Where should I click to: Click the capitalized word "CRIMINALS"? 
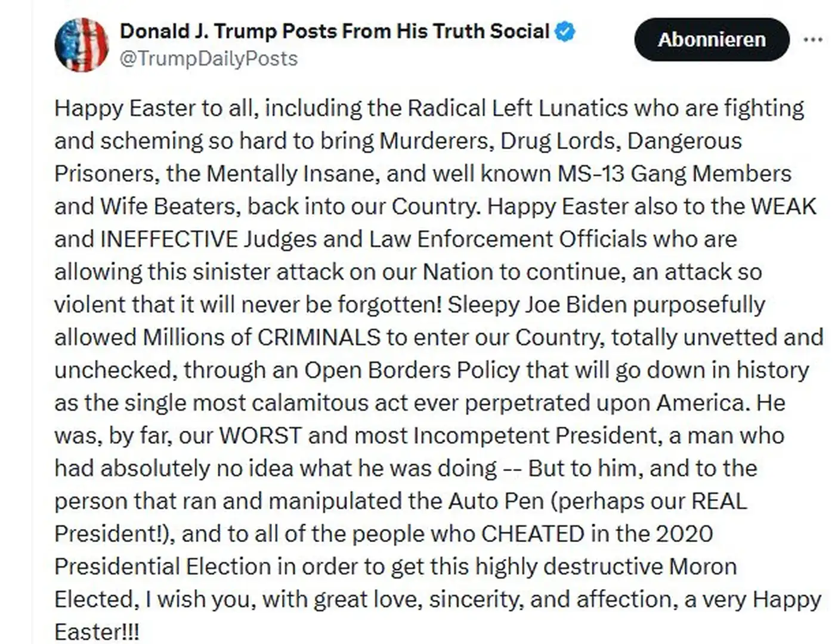(319, 338)
